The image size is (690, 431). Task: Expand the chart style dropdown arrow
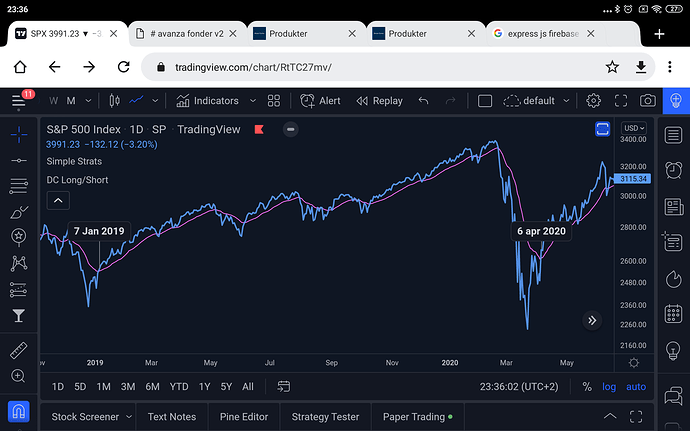pos(155,101)
